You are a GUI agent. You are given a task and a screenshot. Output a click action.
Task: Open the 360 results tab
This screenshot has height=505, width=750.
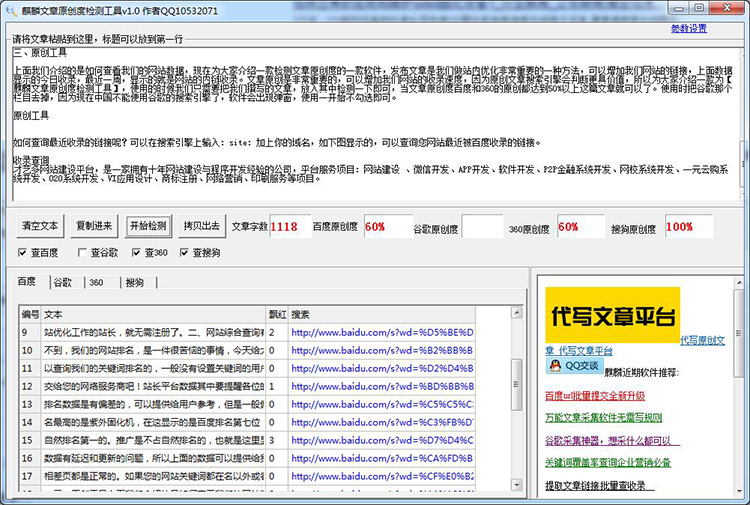point(97,283)
